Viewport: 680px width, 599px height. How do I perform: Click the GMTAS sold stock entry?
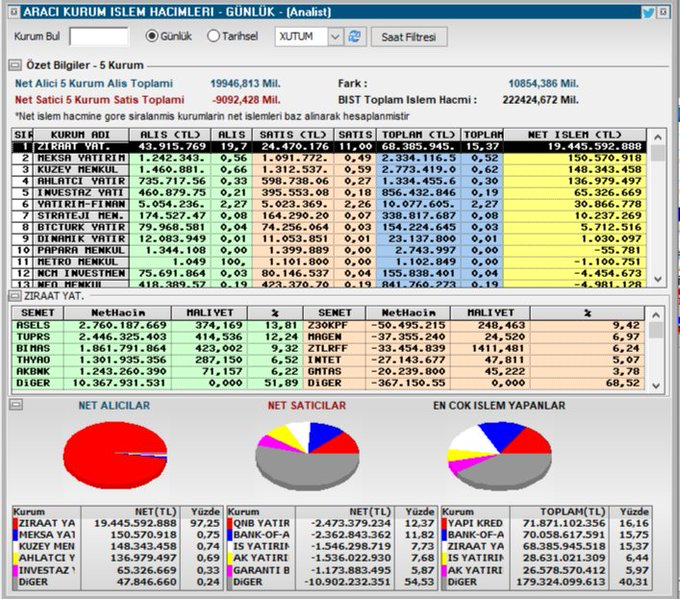[x=474, y=372]
